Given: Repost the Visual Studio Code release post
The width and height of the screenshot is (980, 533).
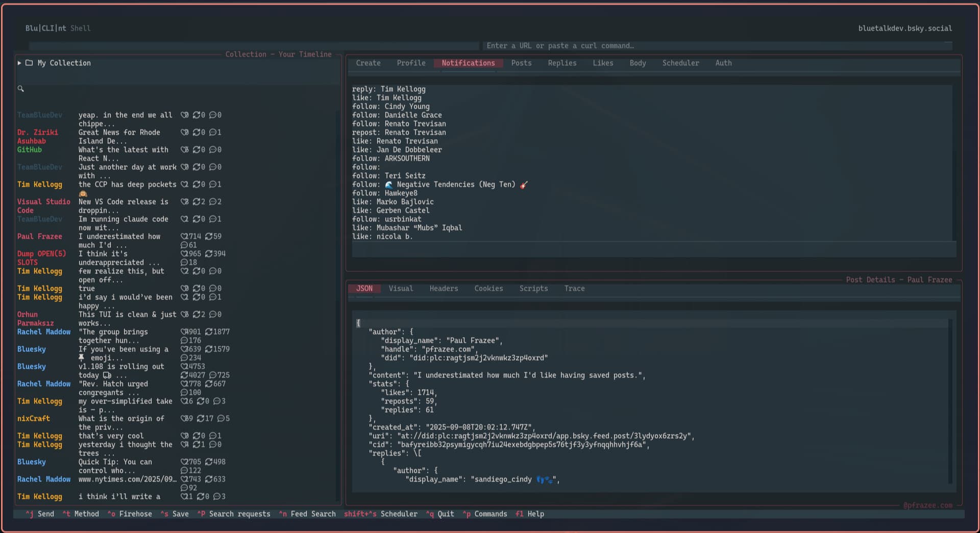Looking at the screenshot, I should coord(198,201).
